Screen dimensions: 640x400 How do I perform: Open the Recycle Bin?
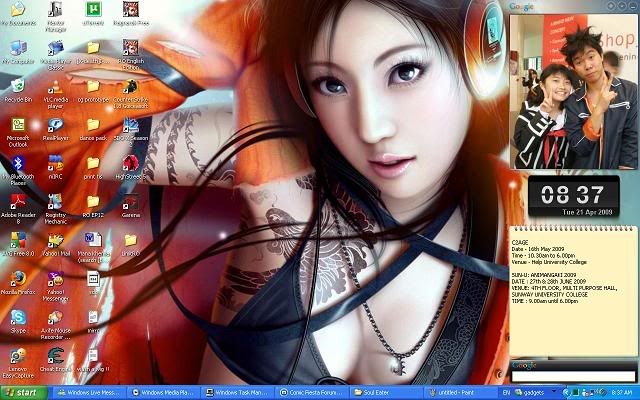tap(18, 90)
